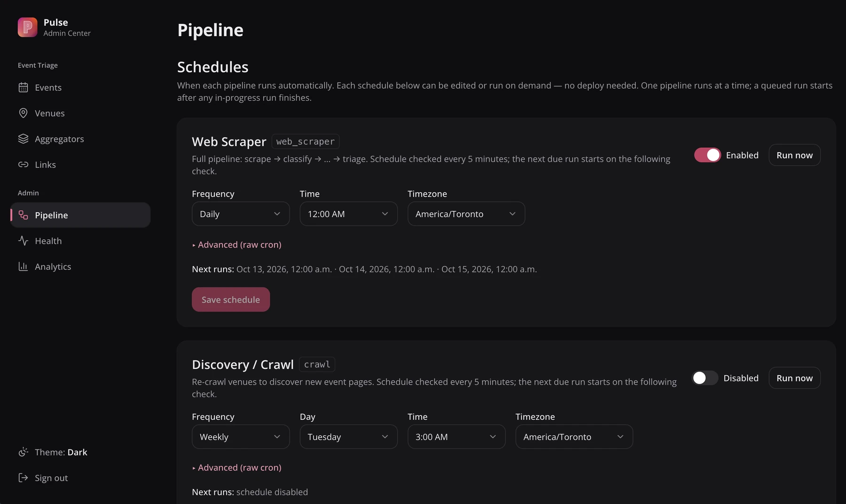The height and width of the screenshot is (504, 846).
Task: Run the Discovery / Crawl pipeline now
Action: pyautogui.click(x=794, y=378)
